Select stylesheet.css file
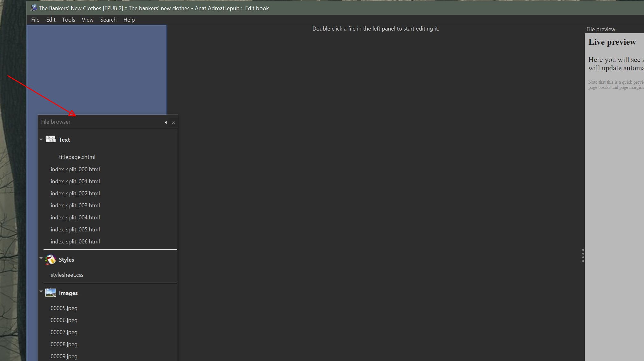 pyautogui.click(x=67, y=275)
